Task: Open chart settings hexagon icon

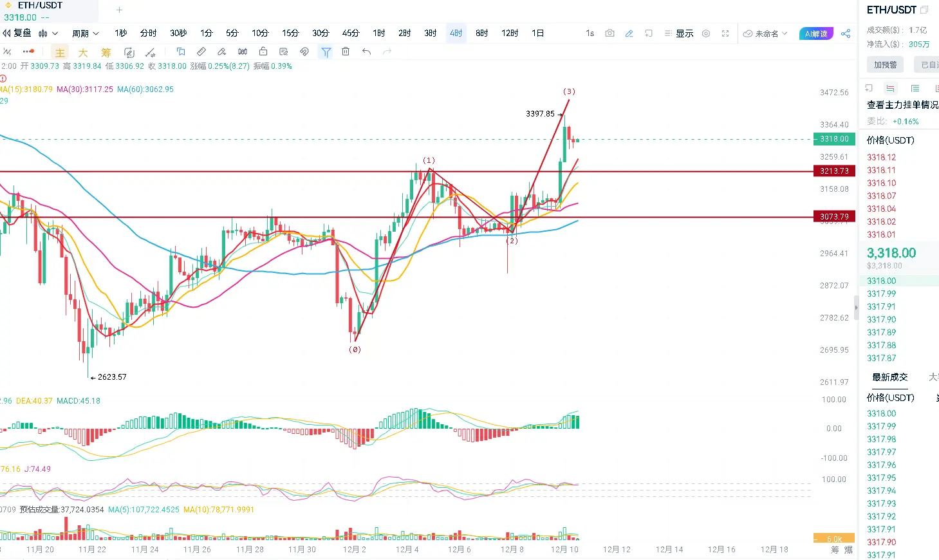Action: (x=706, y=33)
